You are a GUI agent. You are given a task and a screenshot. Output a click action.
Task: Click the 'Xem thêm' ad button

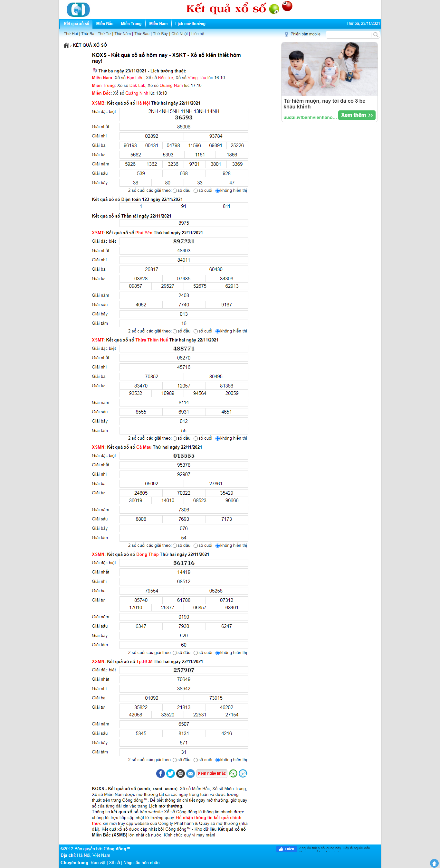click(x=356, y=115)
